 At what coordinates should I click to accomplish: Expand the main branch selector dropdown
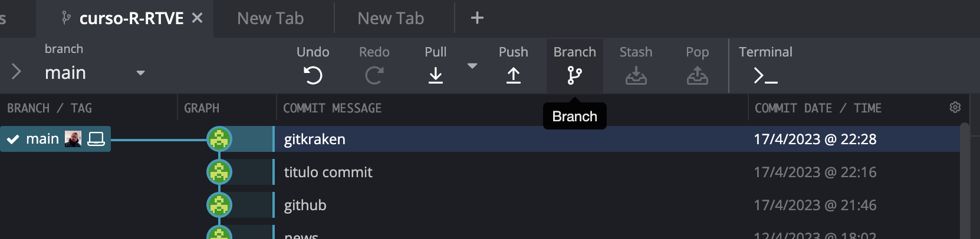pyautogui.click(x=140, y=73)
